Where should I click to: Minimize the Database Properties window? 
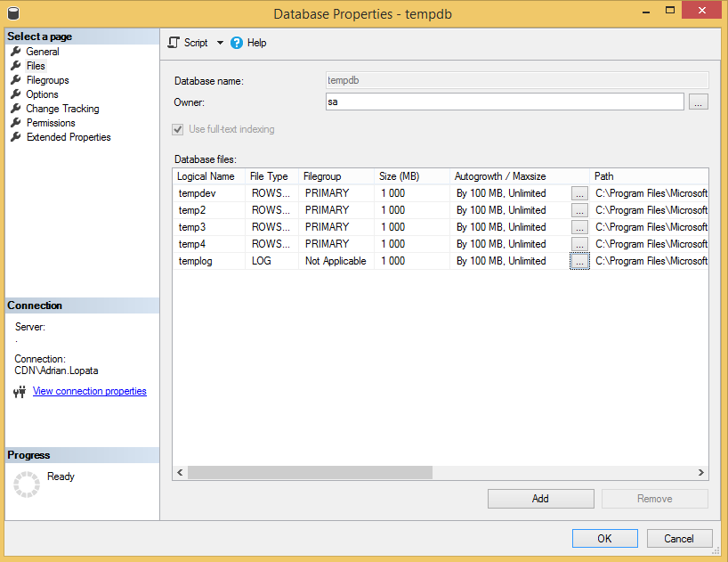(x=646, y=12)
